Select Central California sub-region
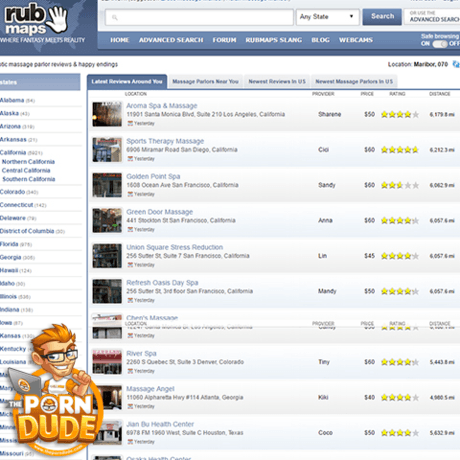 [26, 170]
